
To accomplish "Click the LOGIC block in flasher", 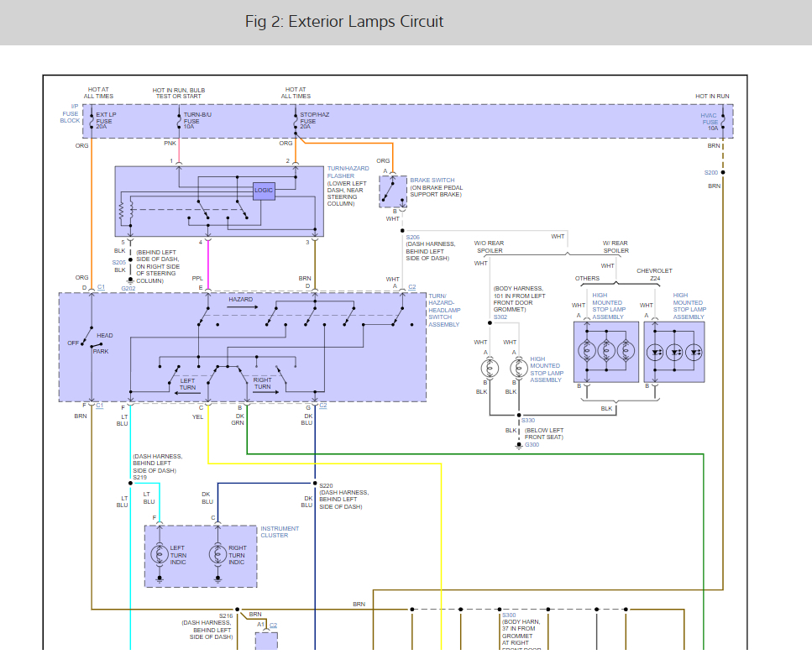I will [264, 191].
